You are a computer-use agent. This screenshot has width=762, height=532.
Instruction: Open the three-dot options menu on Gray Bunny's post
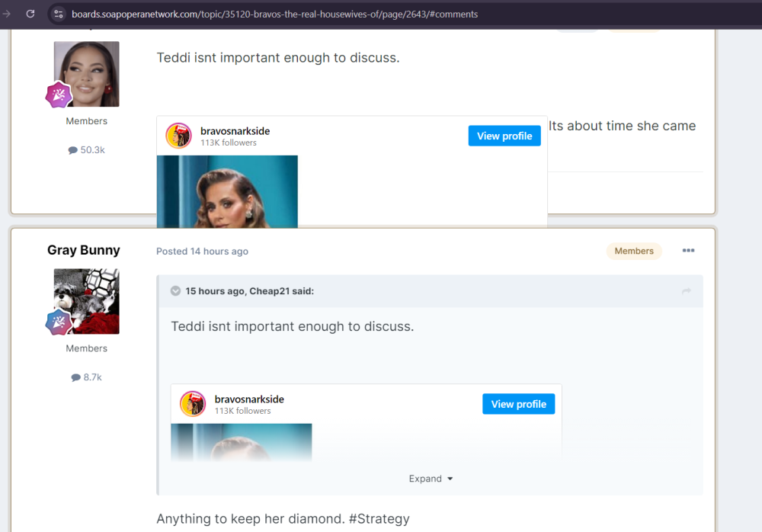[688, 251]
